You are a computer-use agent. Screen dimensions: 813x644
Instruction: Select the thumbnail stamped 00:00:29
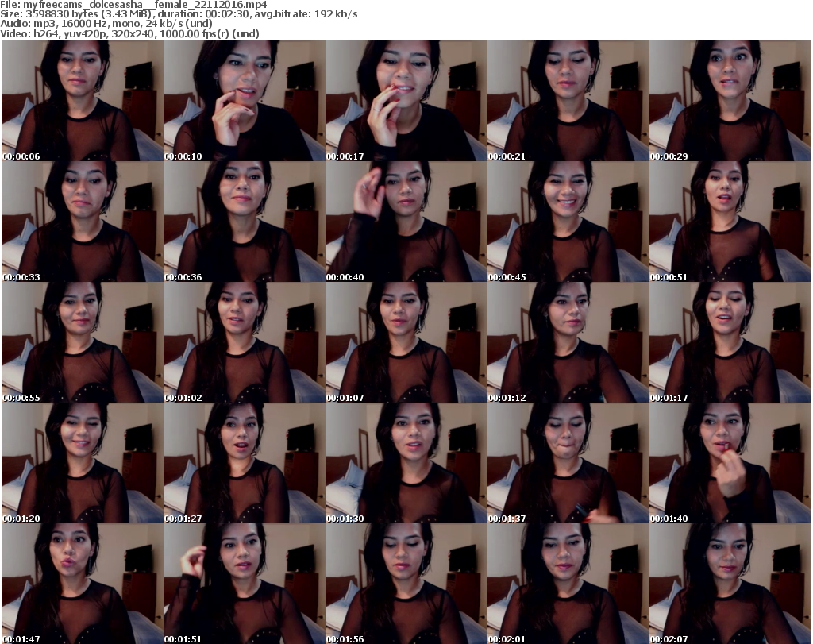coord(730,101)
